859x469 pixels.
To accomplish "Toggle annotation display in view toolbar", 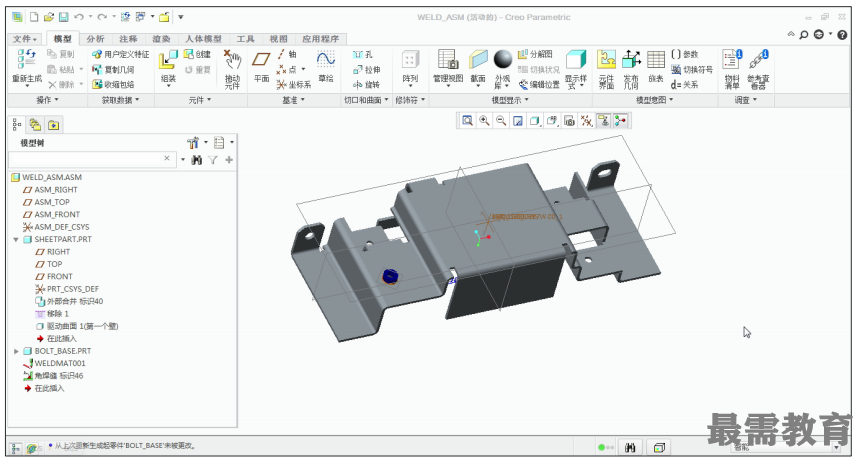I will coord(604,121).
